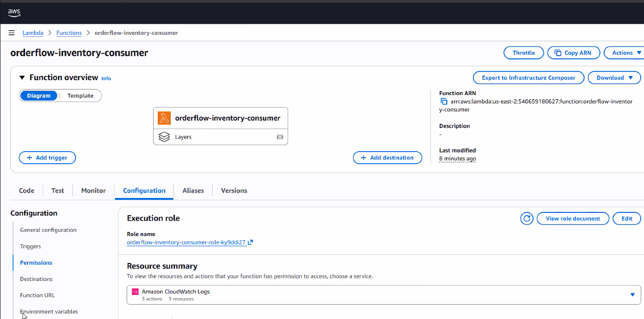Click Export to Infrastructure Composer
Screen dimensions: 644x319
(528, 77)
